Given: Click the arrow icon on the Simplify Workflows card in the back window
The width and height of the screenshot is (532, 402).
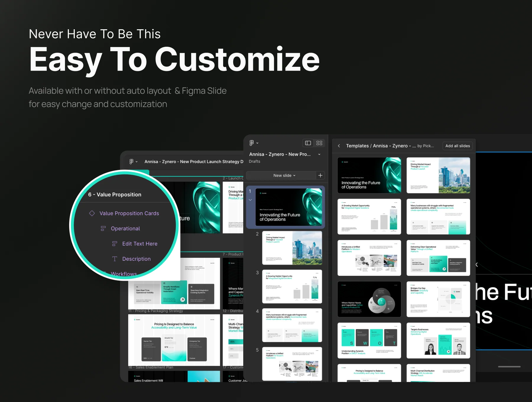Looking at the screenshot, I should click(183, 300).
